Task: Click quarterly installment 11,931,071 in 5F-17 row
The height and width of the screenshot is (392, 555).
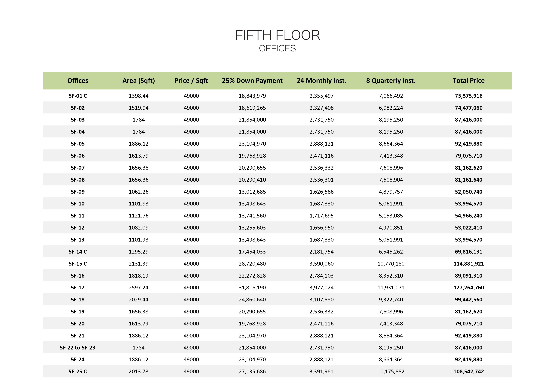Action: (391, 288)
